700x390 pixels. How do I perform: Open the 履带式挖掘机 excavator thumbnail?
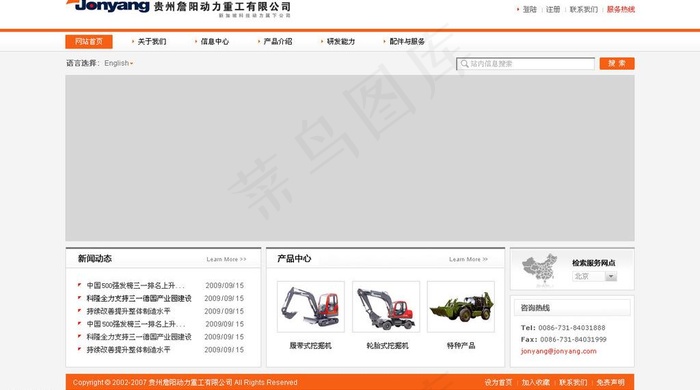pyautogui.click(x=311, y=307)
